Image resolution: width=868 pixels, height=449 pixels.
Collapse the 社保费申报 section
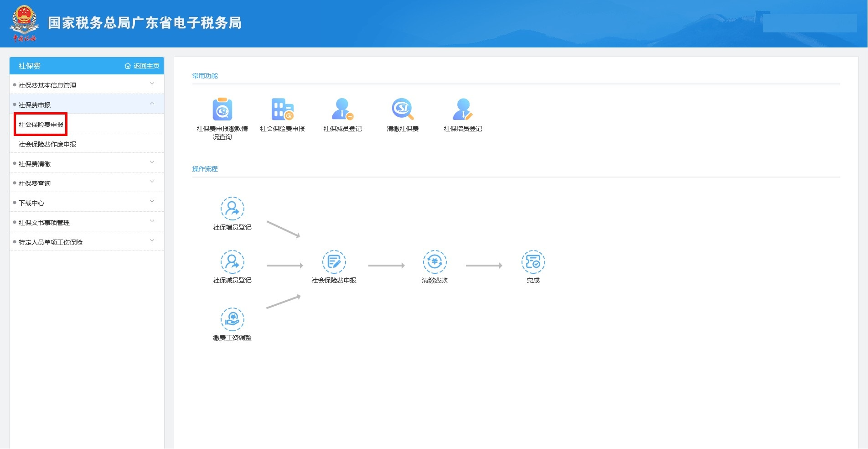point(87,104)
